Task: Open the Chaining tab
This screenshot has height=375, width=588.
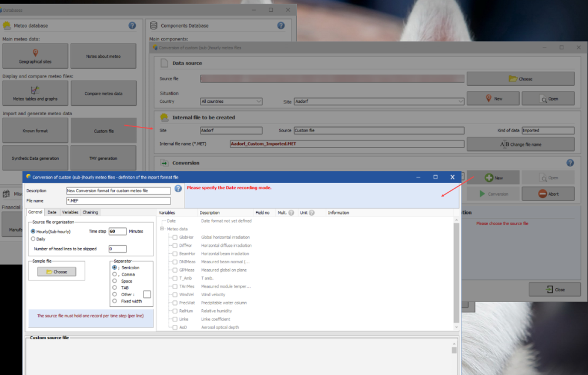Action: pos(90,212)
